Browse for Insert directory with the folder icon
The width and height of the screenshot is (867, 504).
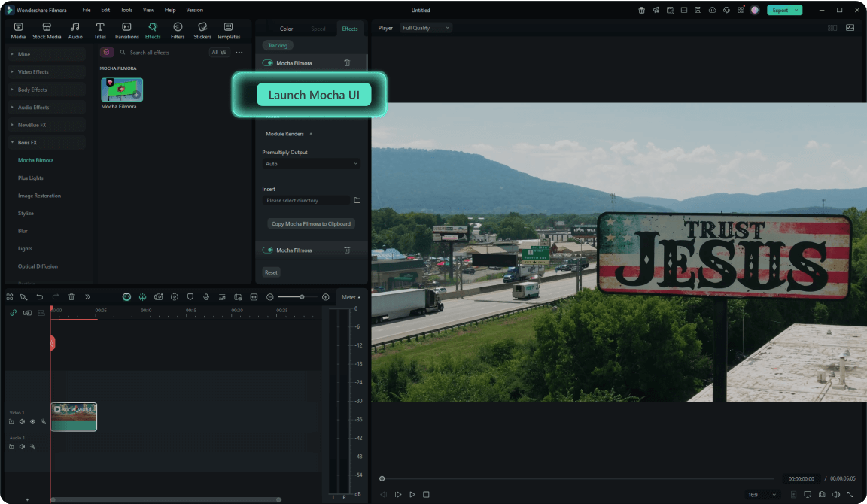[x=357, y=201]
